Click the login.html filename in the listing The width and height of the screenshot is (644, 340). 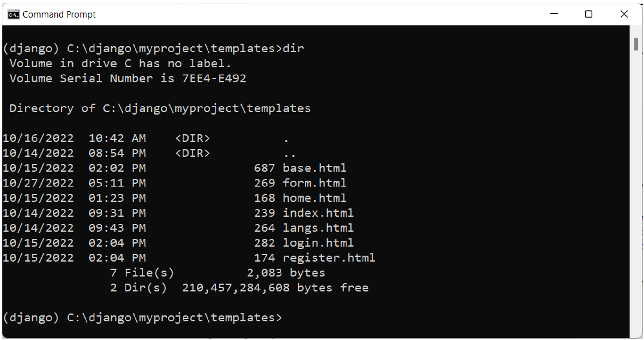pos(318,243)
